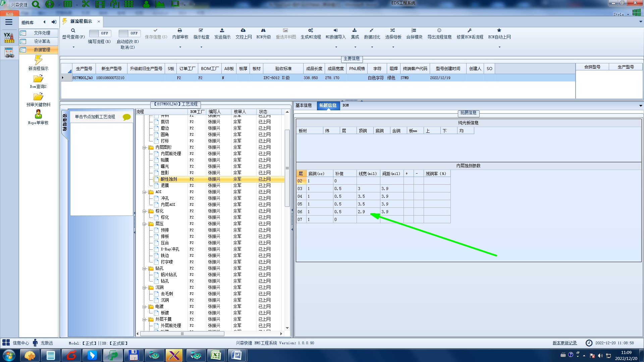
Task: Click the ECN自动上网 star icon
Action: [x=499, y=31]
